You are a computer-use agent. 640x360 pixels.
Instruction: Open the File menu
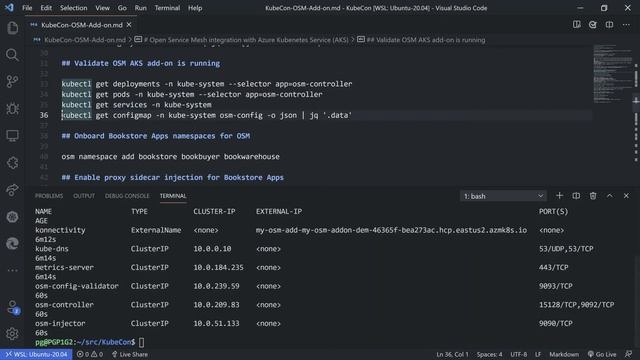pyautogui.click(x=27, y=8)
